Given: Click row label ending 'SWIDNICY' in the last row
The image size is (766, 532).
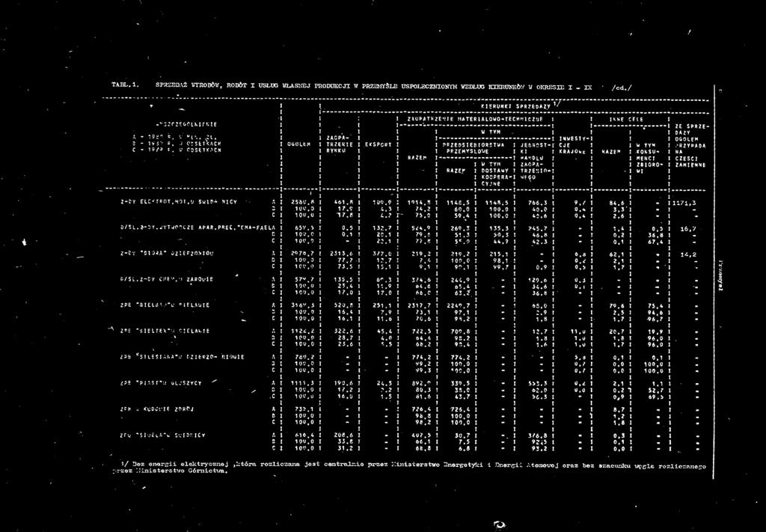Looking at the screenshot, I should tap(162, 435).
